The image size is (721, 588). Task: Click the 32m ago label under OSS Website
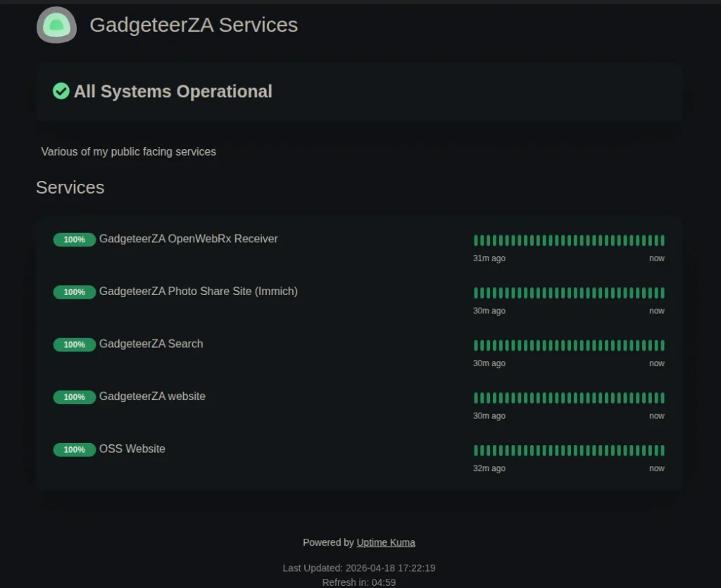(x=489, y=468)
